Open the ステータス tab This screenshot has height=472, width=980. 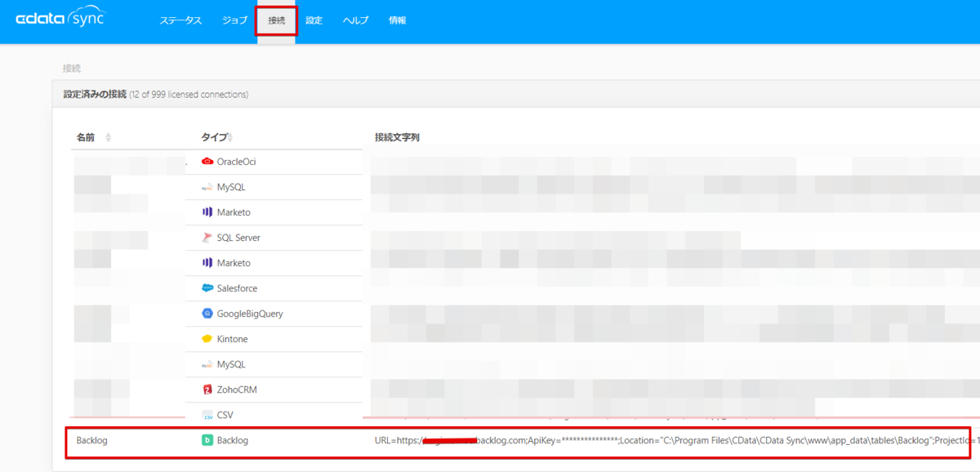coord(180,20)
